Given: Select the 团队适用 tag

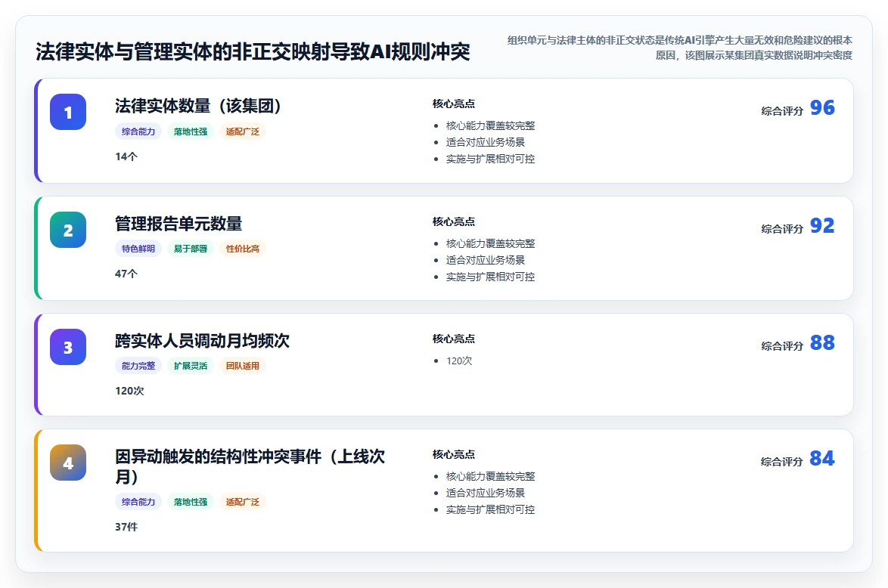Looking at the screenshot, I should coord(242,366).
